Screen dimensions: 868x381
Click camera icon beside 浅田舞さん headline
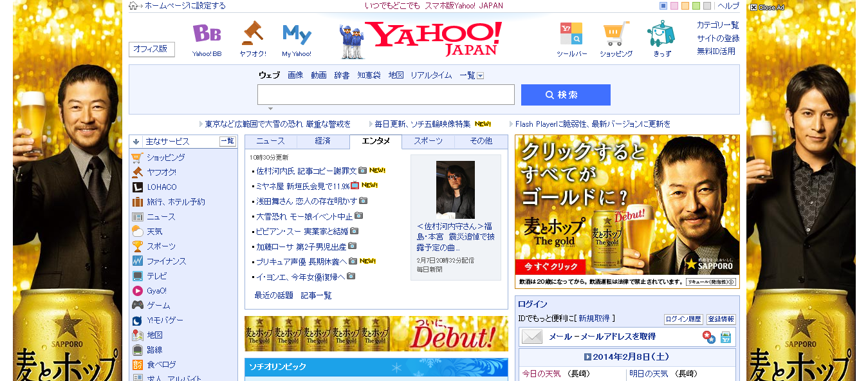[x=364, y=201]
